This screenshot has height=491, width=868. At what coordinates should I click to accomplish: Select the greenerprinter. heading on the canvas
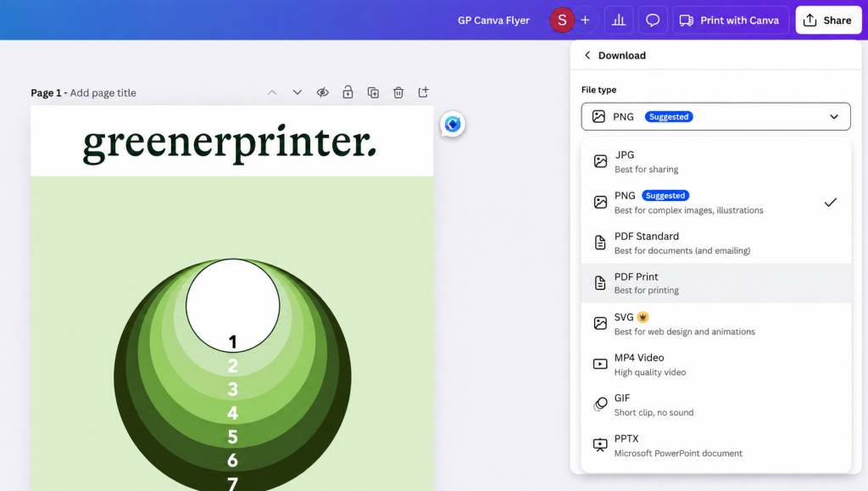230,142
